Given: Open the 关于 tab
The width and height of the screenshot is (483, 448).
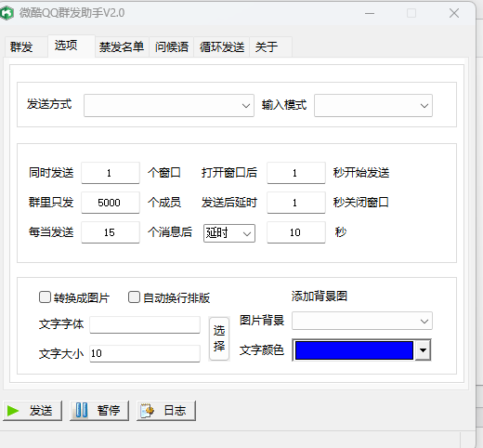Looking at the screenshot, I should click(x=267, y=46).
